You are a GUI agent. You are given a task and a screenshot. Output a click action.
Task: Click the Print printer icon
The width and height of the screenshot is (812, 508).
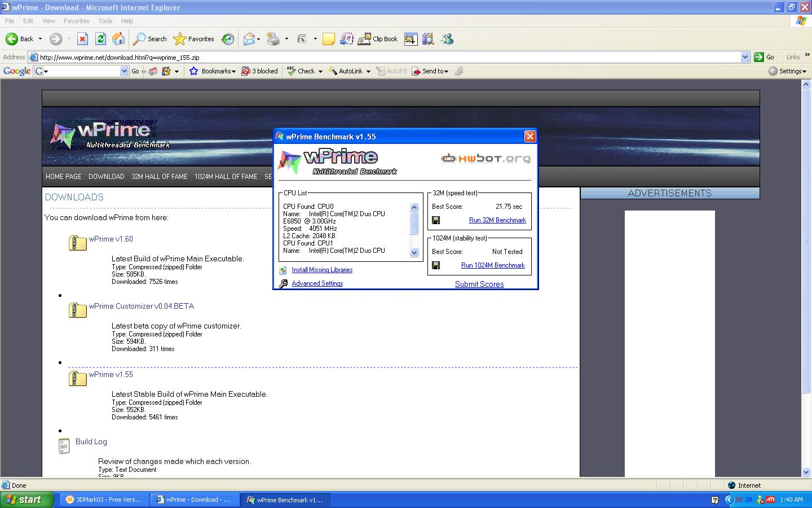[x=273, y=39]
